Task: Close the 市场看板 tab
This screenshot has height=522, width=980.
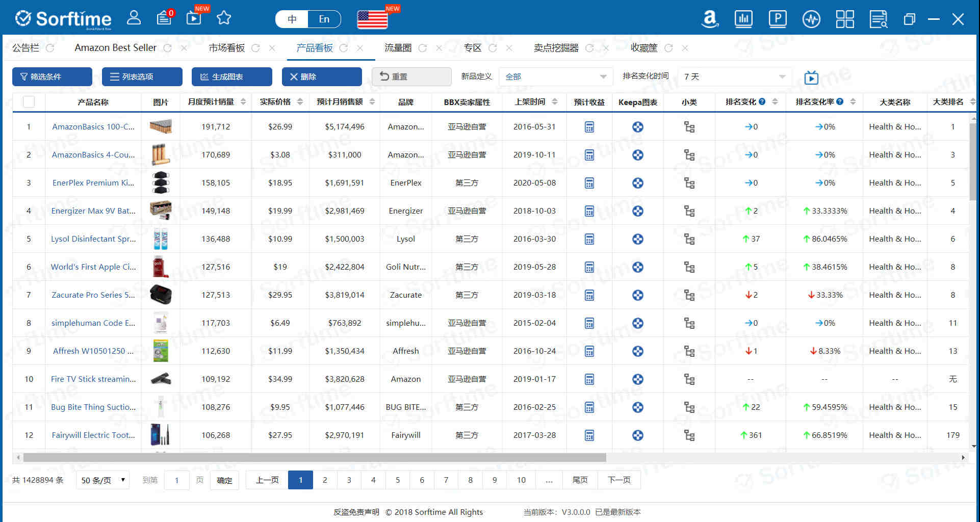Action: tap(272, 48)
